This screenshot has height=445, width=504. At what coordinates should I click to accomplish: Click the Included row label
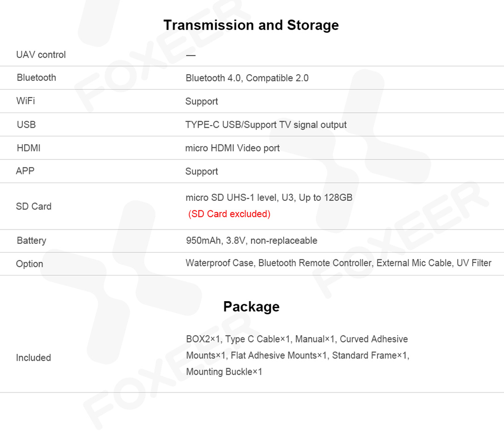[33, 358]
